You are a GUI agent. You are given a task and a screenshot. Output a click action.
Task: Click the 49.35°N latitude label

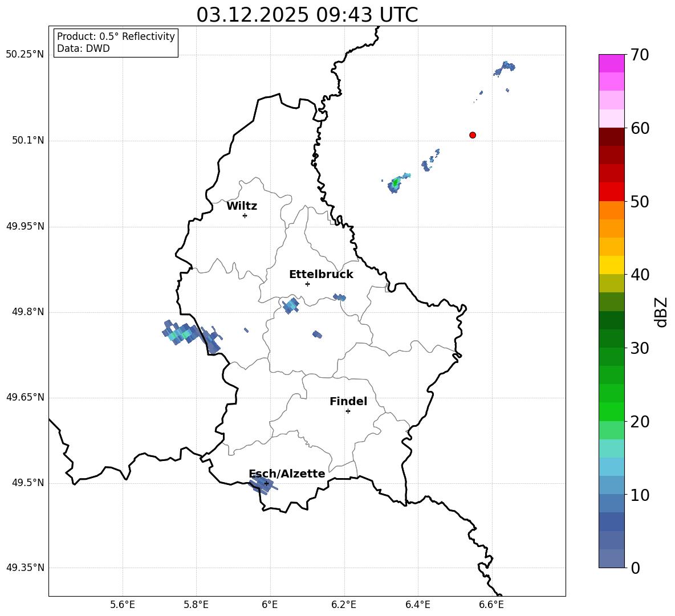[x=25, y=568]
